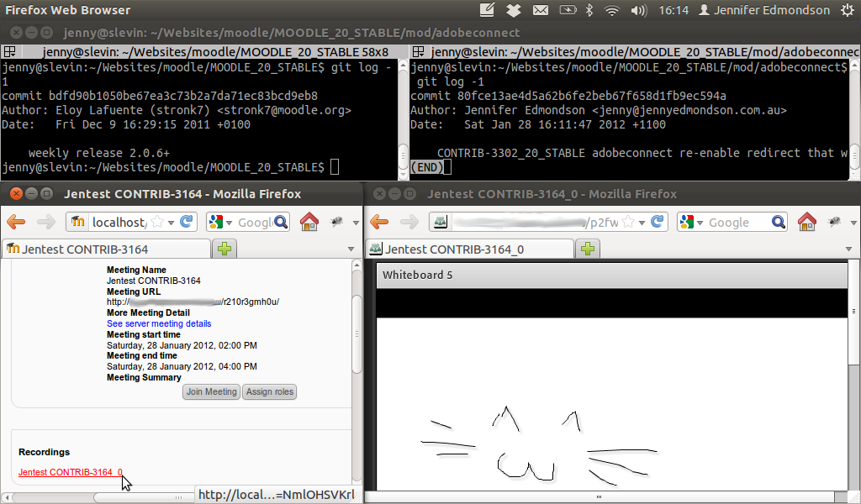Select Jentest CONTRIB-3164_0 tab
The height and width of the screenshot is (504, 861).
tap(469, 249)
